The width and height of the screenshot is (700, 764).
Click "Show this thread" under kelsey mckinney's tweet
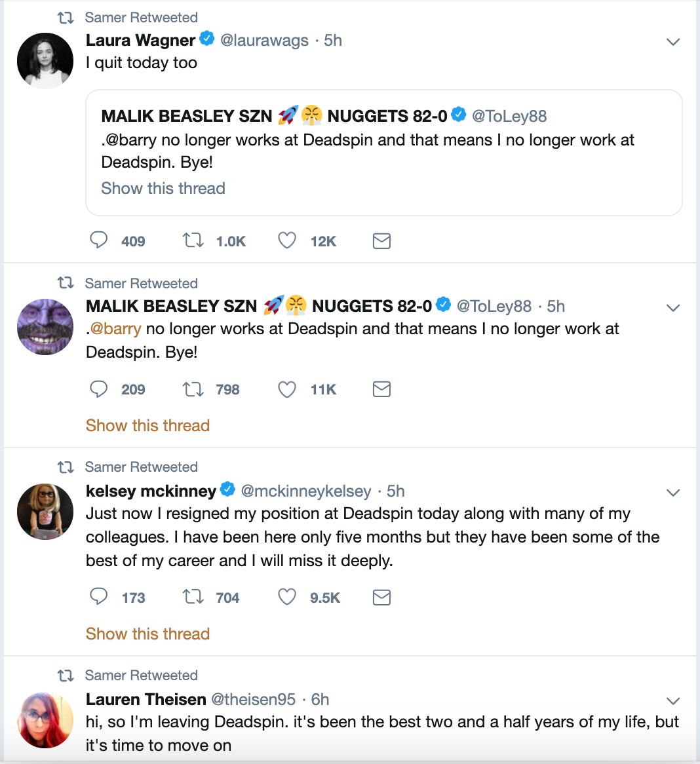click(x=147, y=634)
